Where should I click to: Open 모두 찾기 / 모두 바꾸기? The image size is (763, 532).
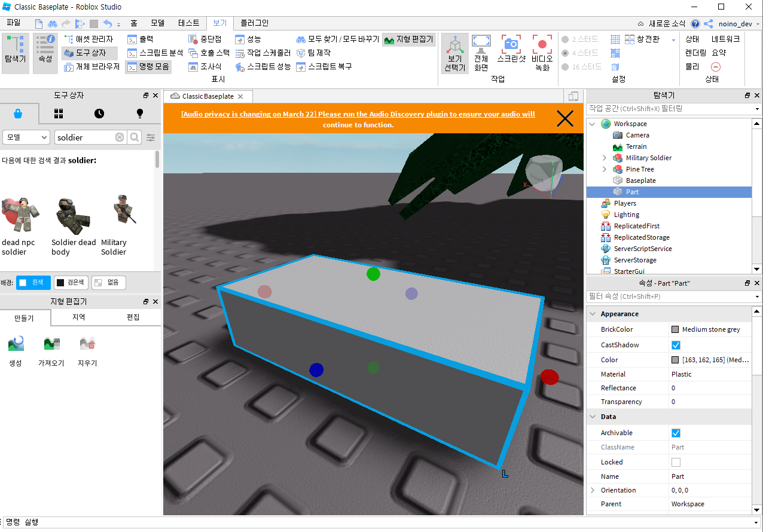(338, 39)
